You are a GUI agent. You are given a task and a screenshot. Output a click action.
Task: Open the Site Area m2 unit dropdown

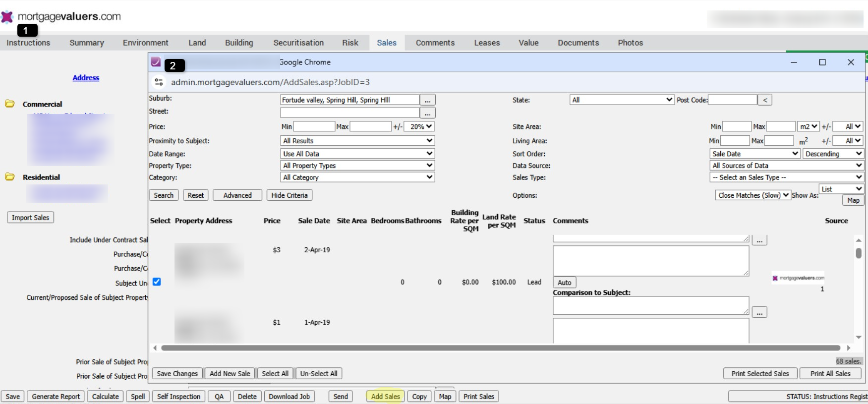[808, 126]
